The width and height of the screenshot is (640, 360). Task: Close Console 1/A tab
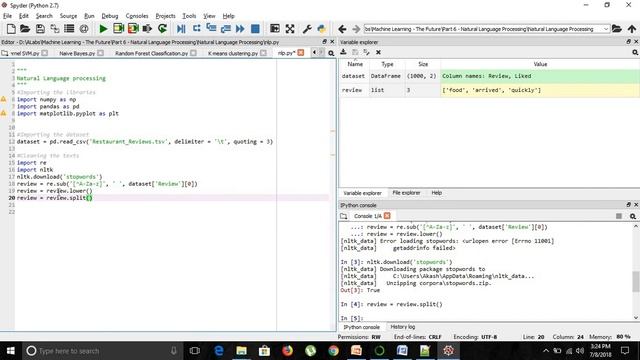387,216
